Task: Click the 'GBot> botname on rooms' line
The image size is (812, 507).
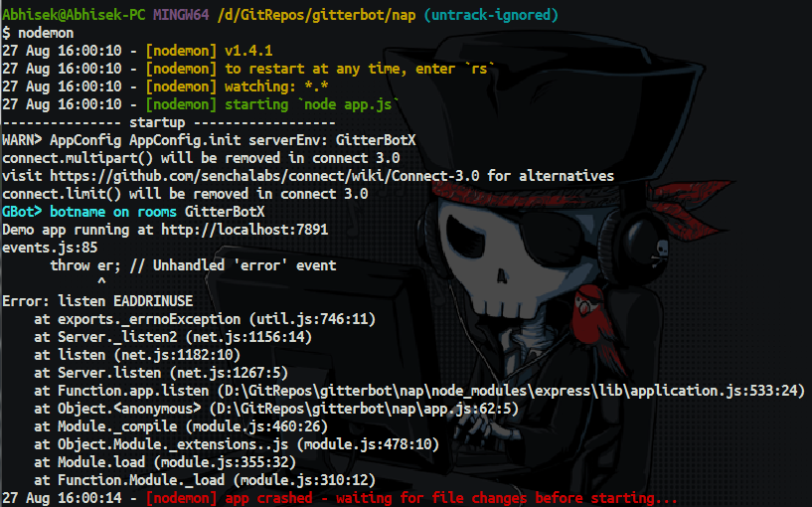Action: 133,212
